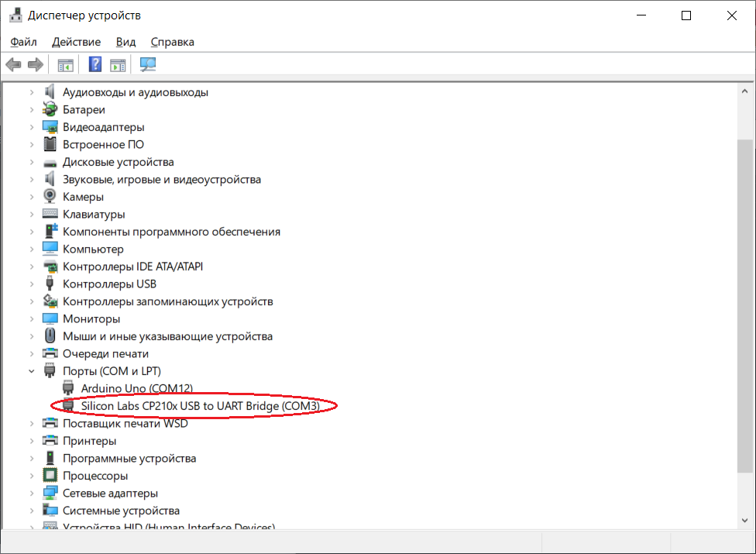This screenshot has width=756, height=554.
Task: Select Silicon Labs CP210x USB to UART Bridge
Action: [x=200, y=406]
